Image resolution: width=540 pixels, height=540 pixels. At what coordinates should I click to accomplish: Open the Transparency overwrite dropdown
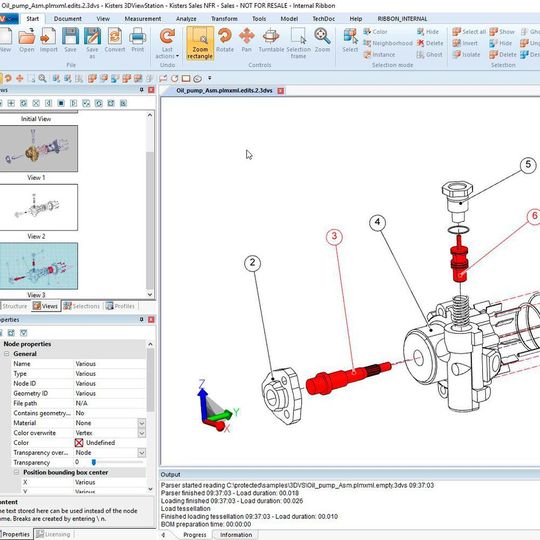point(142,453)
